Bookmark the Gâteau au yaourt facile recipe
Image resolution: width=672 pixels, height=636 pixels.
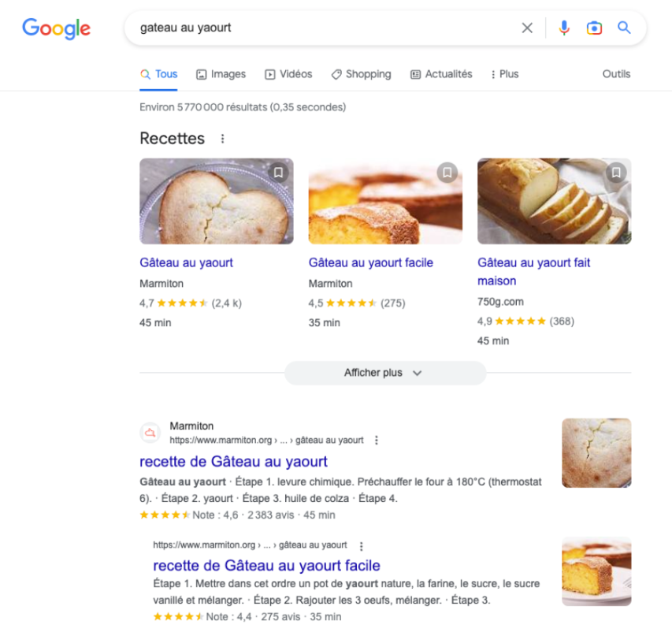coord(447,172)
